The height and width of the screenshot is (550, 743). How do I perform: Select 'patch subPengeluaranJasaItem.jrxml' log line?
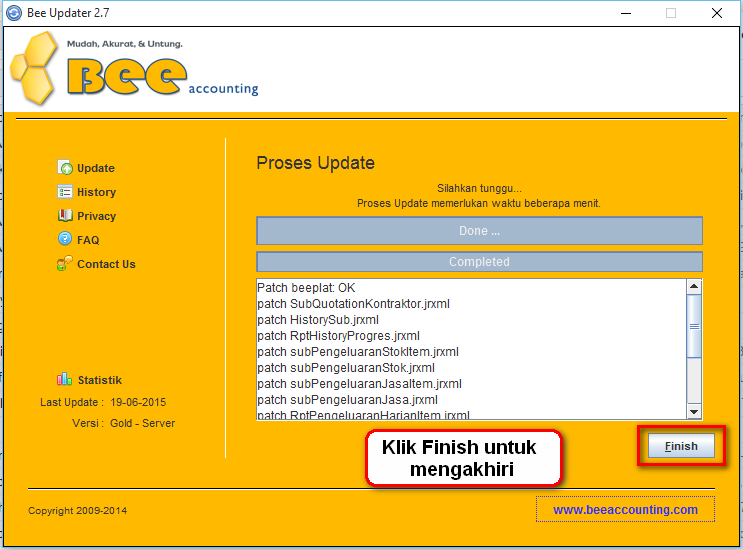click(359, 384)
